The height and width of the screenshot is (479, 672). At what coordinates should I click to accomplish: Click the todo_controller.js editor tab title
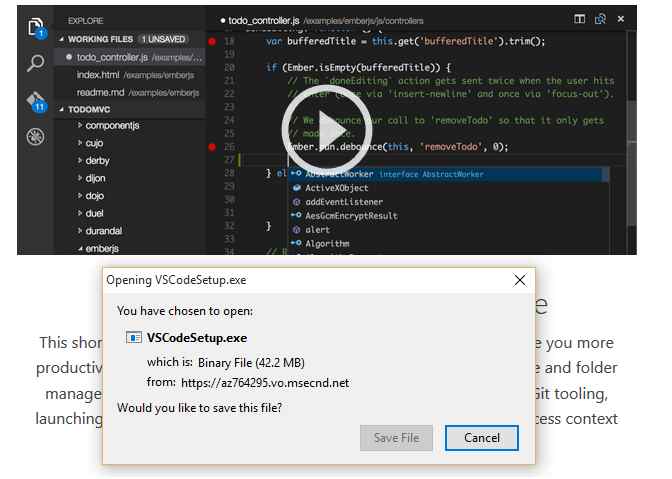tap(264, 21)
